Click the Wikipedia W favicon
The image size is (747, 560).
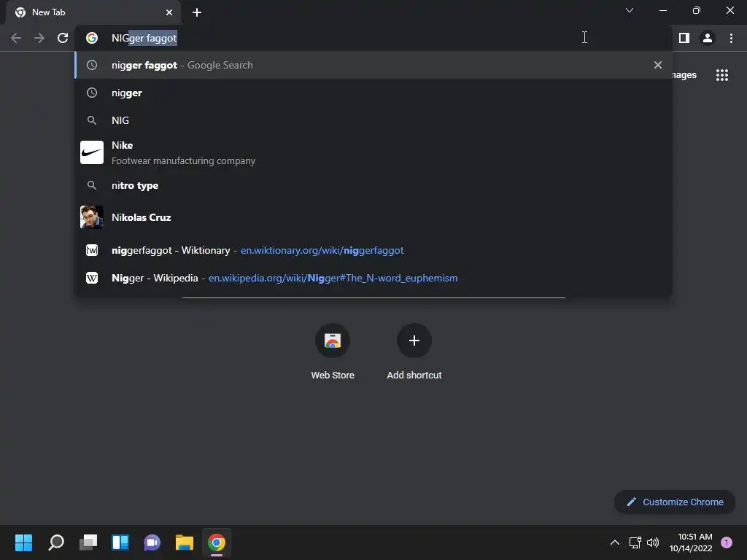pyautogui.click(x=92, y=278)
